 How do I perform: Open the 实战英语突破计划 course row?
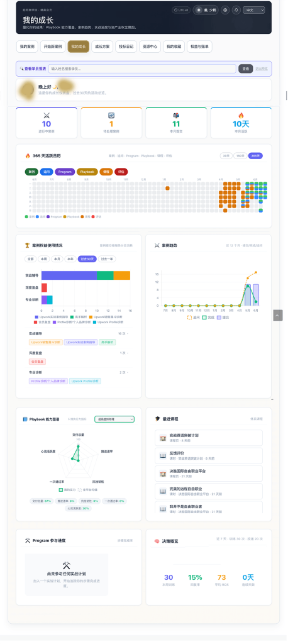(209, 438)
